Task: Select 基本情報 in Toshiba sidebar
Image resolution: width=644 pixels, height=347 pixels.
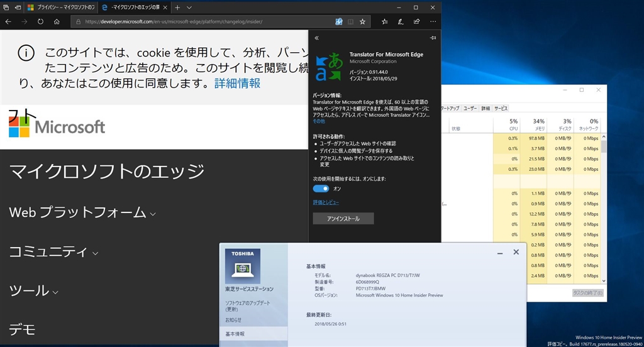Action: [x=253, y=334]
